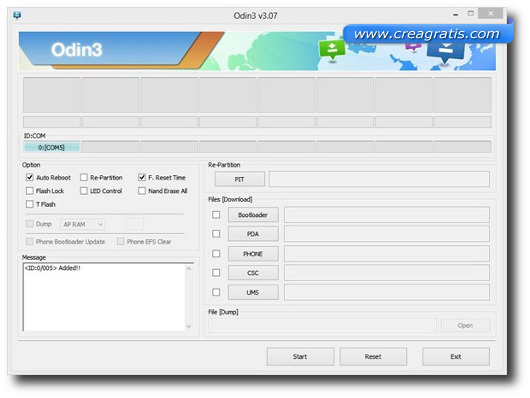Click the PHONE file button

[253, 254]
